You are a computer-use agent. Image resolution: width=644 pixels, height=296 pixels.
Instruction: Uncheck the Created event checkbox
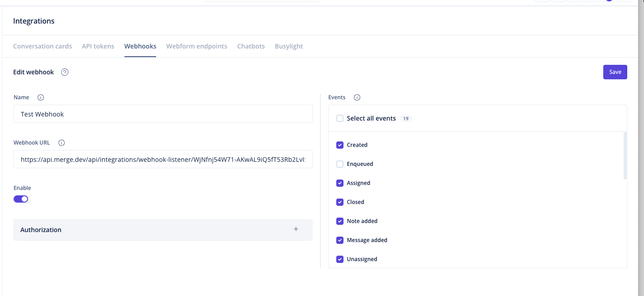point(340,145)
